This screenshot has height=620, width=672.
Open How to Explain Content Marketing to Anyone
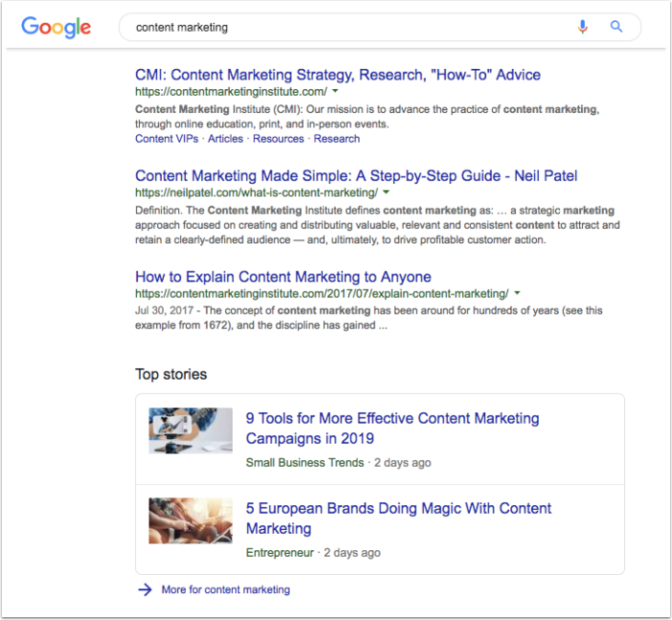point(283,277)
